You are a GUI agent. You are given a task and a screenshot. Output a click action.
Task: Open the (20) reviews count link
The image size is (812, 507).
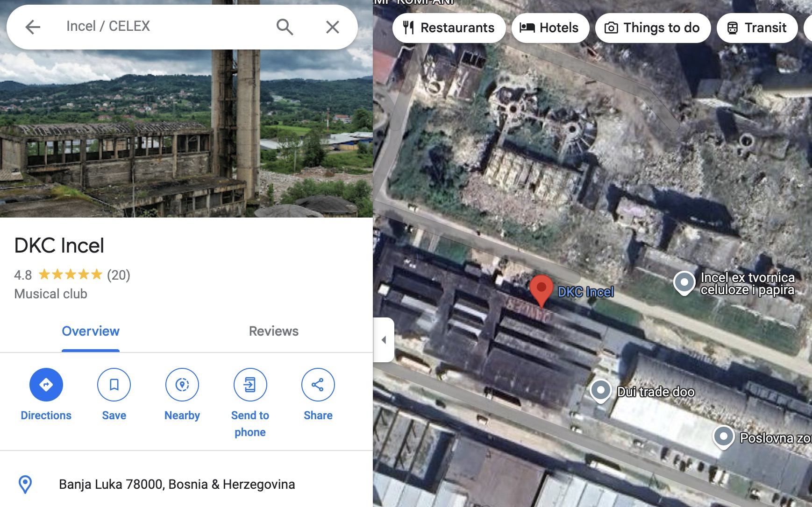[x=119, y=275]
